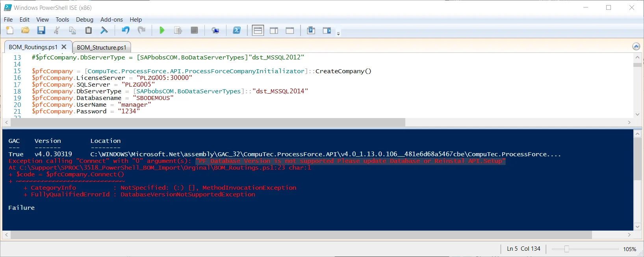The width and height of the screenshot is (644, 257).
Task: Run the script with the green play button
Action: (x=162, y=30)
